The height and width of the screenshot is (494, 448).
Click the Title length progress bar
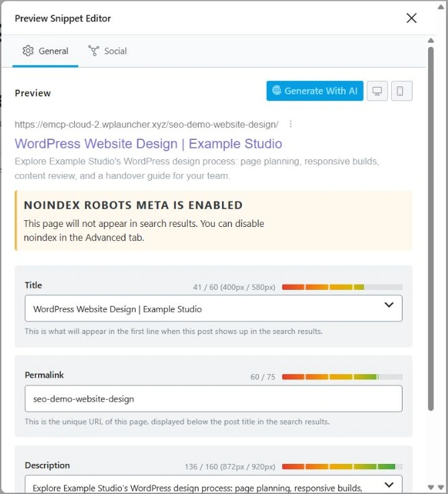click(x=342, y=287)
